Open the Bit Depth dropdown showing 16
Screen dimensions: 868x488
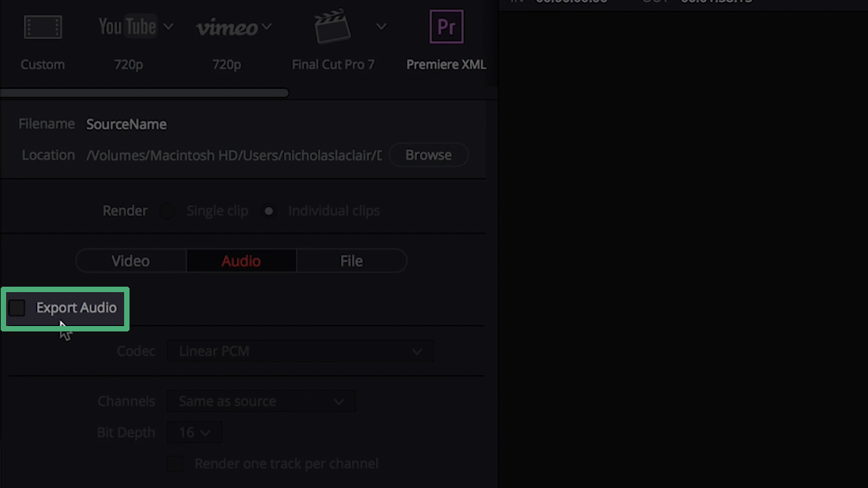(194, 432)
